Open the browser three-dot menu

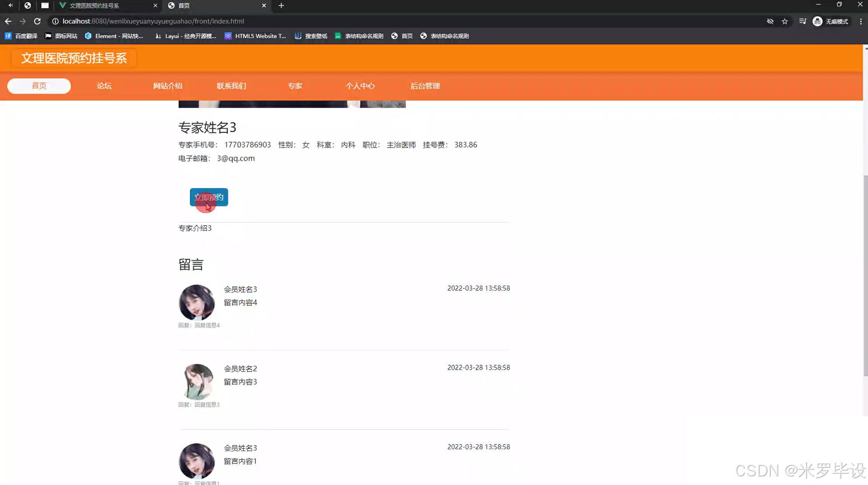[x=861, y=21]
